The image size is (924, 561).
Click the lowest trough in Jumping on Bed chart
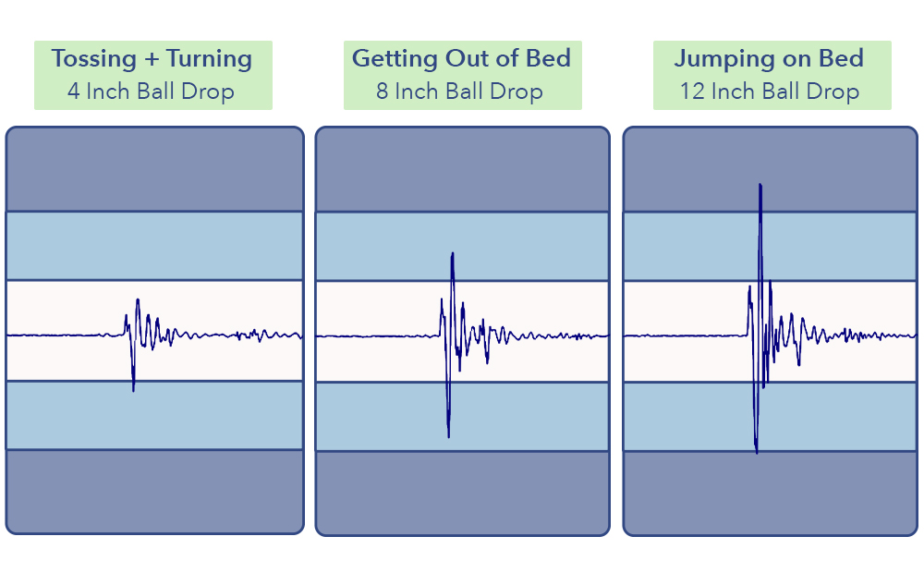756,451
